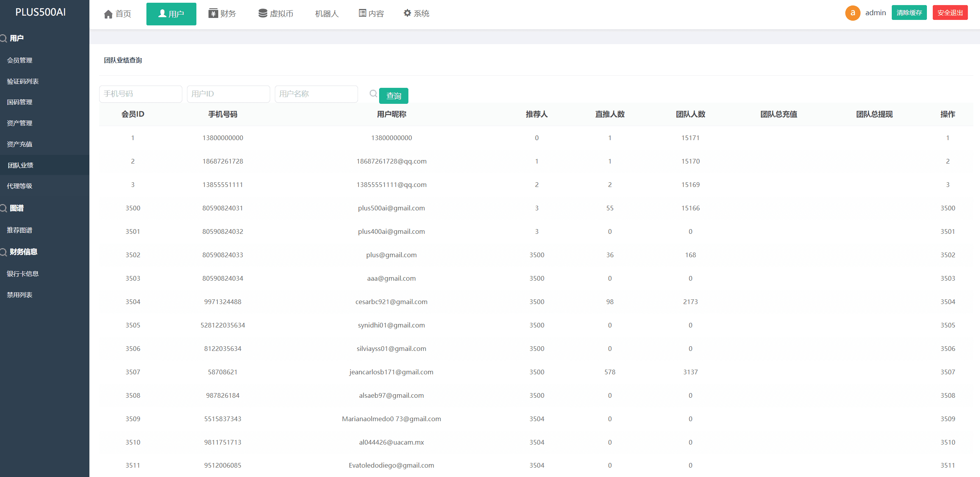
Task: Click the magnifier search icon
Action: (x=373, y=94)
